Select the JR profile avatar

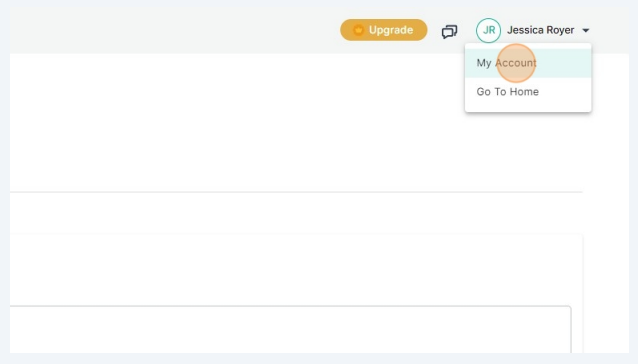click(x=488, y=31)
